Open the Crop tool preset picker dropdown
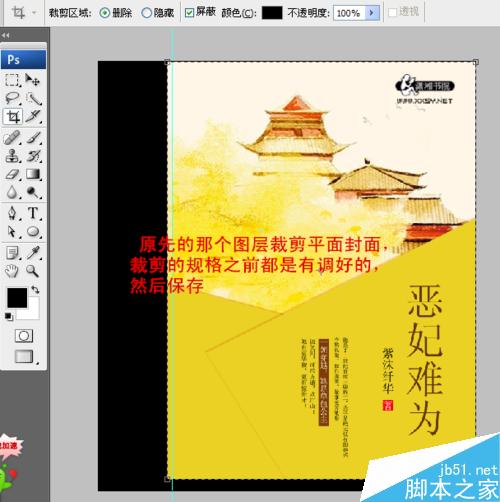 pos(34,13)
